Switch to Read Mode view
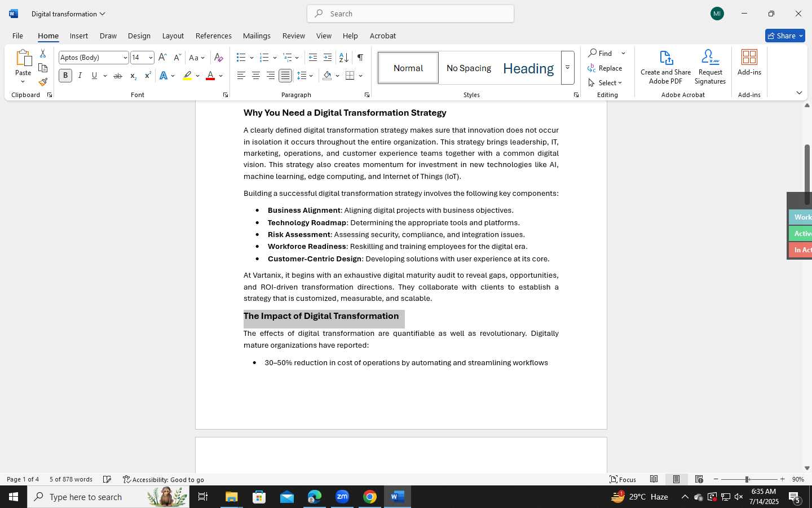This screenshot has width=812, height=508. (654, 479)
